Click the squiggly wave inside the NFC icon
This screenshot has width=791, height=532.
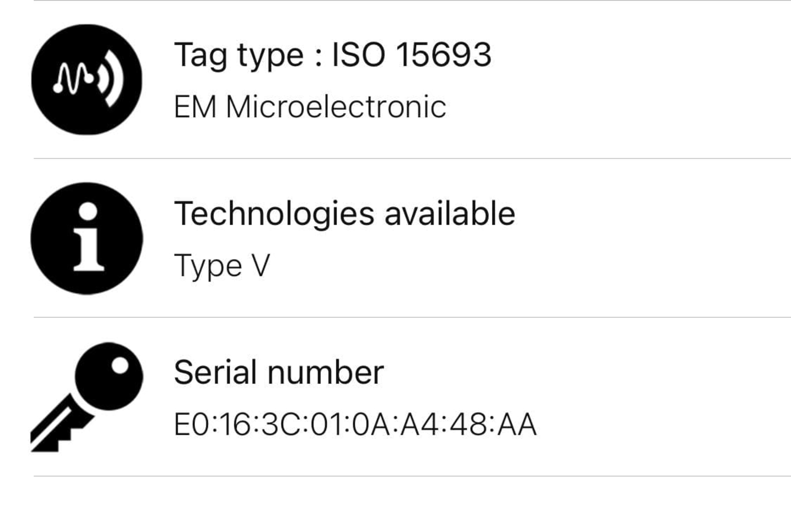point(73,79)
